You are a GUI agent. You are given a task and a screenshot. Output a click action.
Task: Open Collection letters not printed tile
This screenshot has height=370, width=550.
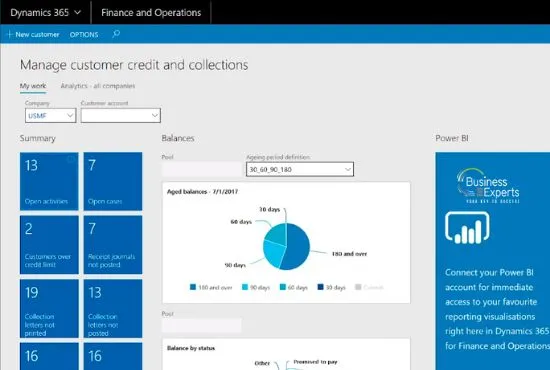click(49, 309)
